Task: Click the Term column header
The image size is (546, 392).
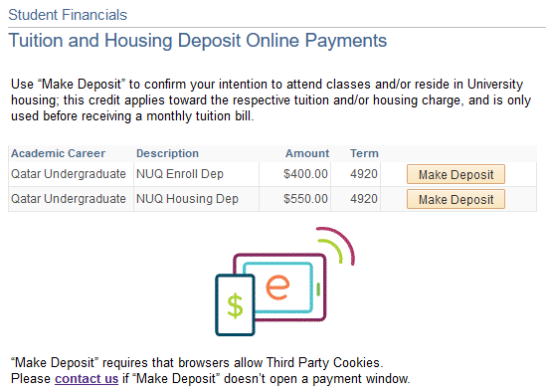Action: coord(364,153)
